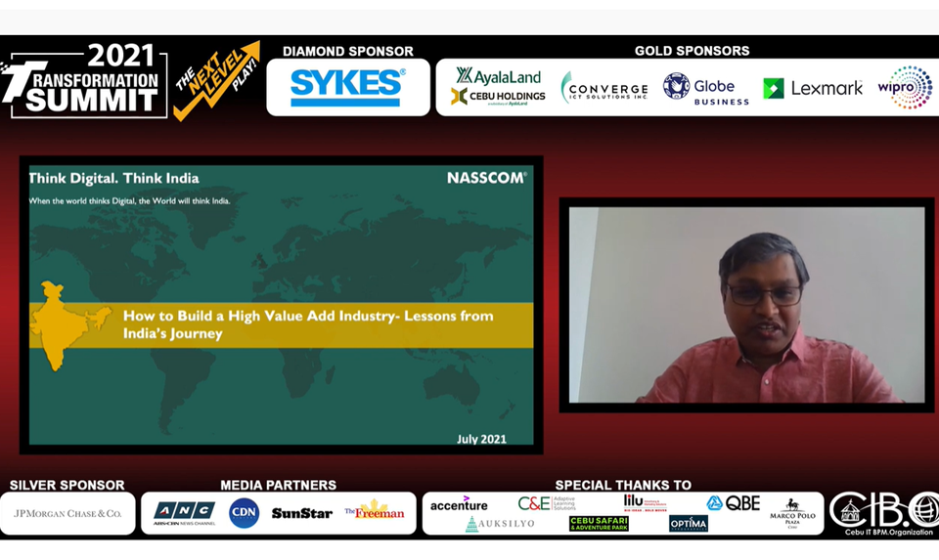
Task: Click the 'SILVER SPONSOR' label
Action: [x=67, y=485]
